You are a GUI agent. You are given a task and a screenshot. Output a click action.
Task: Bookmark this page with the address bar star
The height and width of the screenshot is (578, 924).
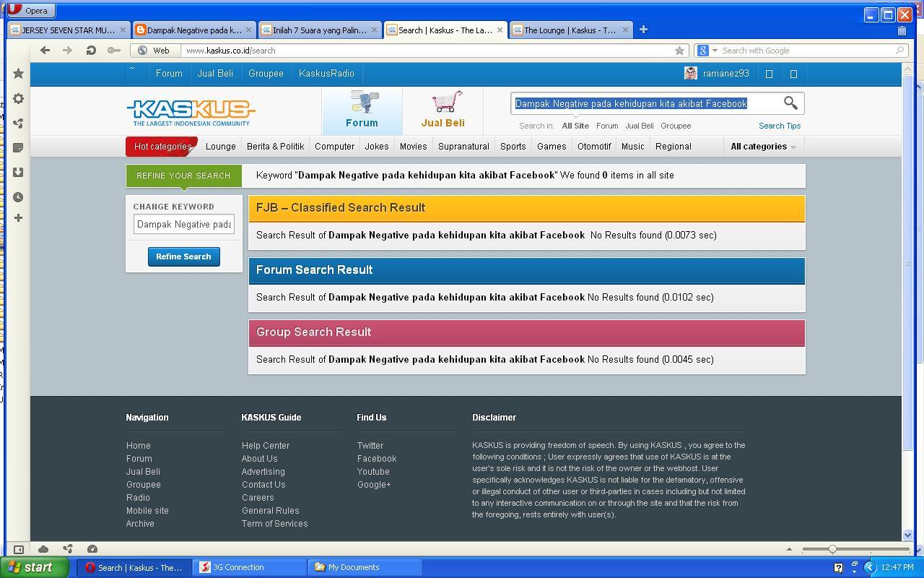[x=679, y=51]
